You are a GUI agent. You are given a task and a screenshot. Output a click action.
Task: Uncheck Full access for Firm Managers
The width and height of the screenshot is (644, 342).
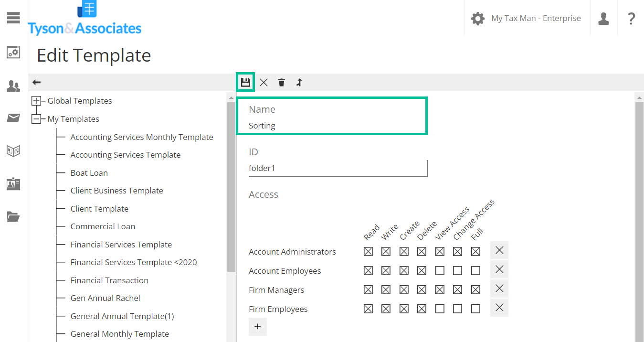pos(475,289)
